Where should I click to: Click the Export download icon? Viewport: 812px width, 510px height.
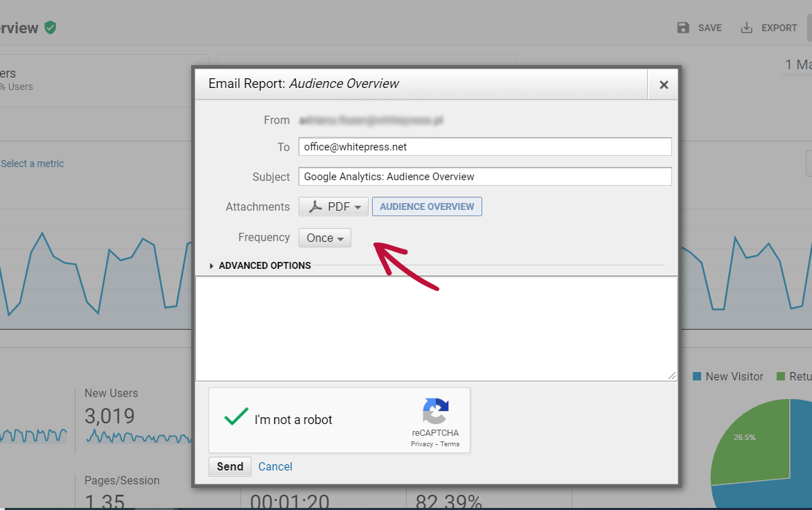pos(746,28)
